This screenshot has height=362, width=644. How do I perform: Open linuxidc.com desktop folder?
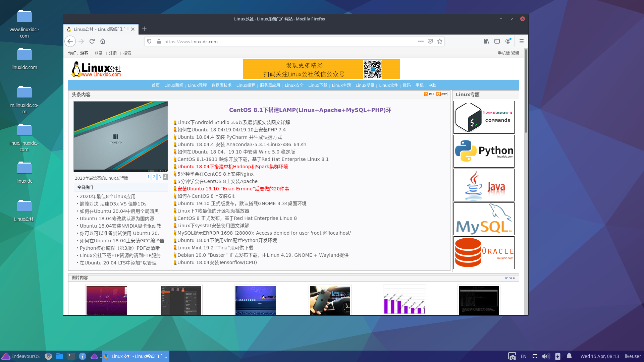coord(24,59)
